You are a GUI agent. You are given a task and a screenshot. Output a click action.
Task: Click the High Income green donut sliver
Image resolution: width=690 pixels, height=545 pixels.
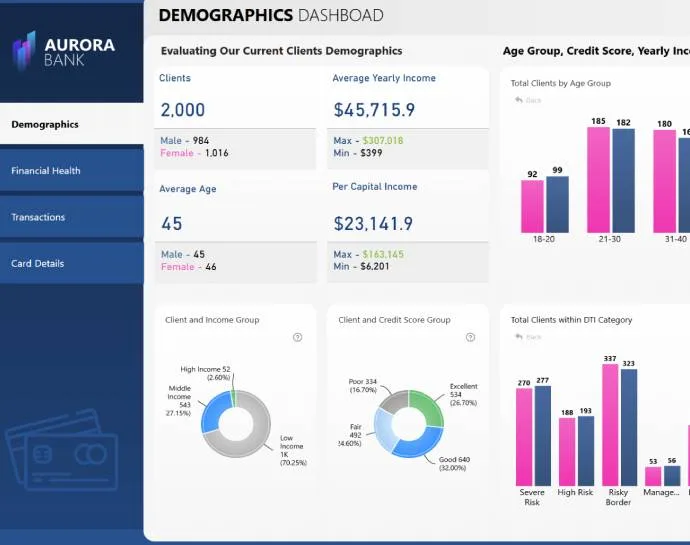coord(233,399)
